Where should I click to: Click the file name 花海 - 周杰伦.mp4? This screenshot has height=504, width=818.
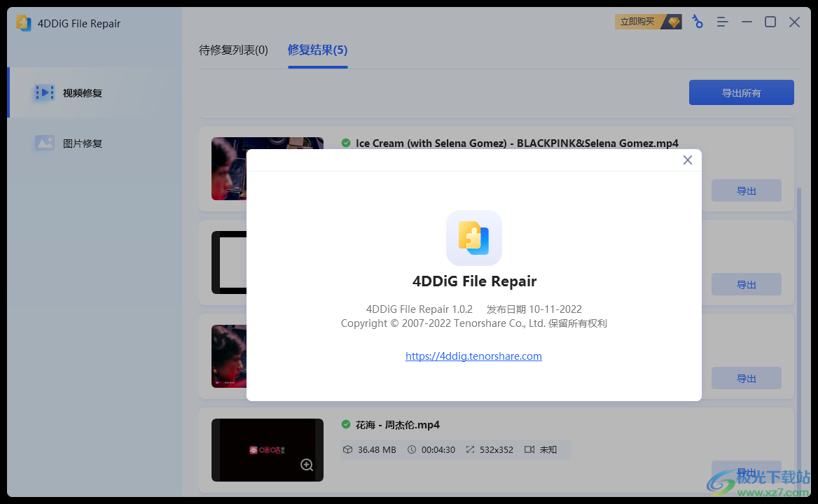pyautogui.click(x=398, y=425)
